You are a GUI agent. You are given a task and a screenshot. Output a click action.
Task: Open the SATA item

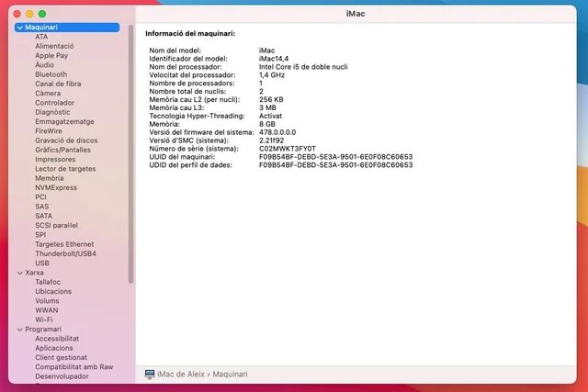[43, 216]
